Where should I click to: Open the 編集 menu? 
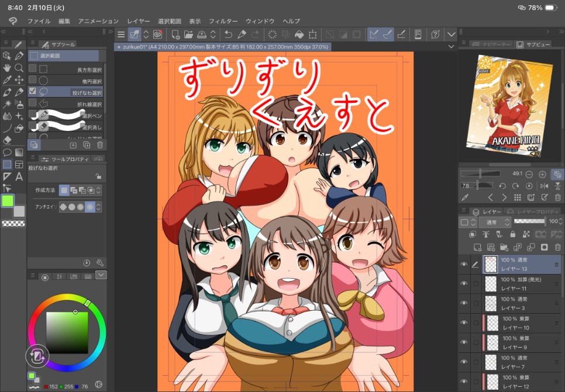coord(64,21)
